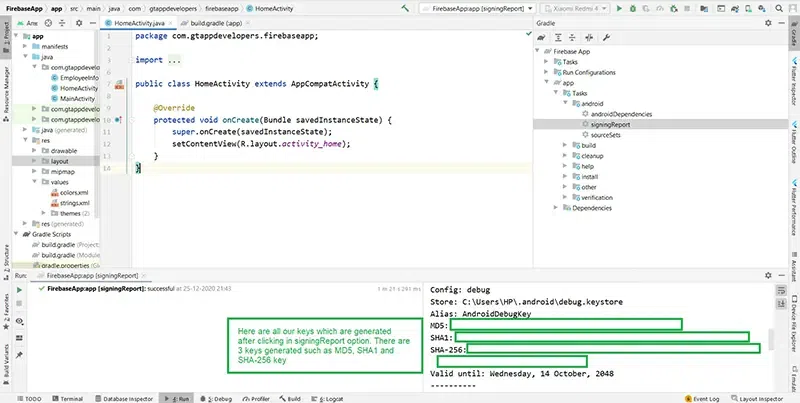Open the Terminal tool window
Image resolution: width=800 pixels, height=403 pixels.
tap(65, 398)
